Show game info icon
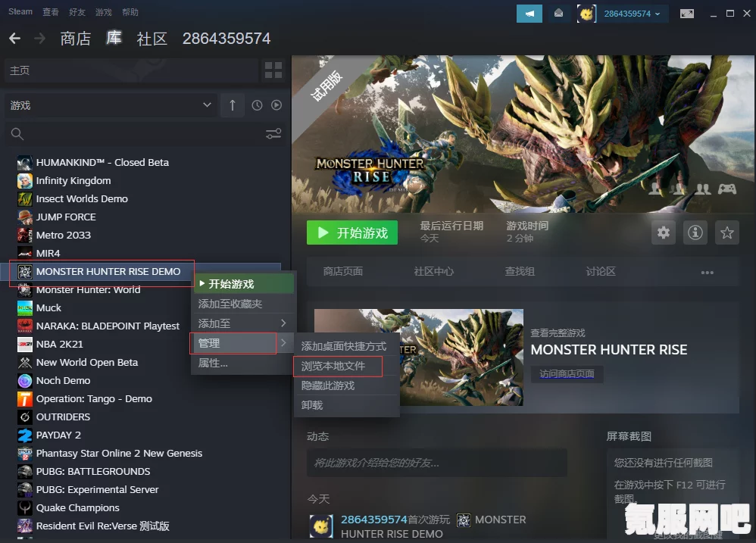 coord(695,232)
